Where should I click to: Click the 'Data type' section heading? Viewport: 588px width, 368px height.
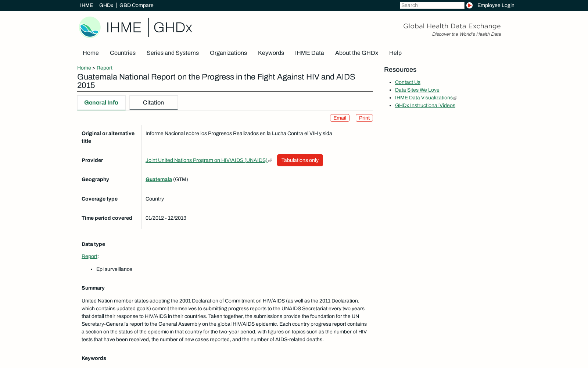coord(93,244)
